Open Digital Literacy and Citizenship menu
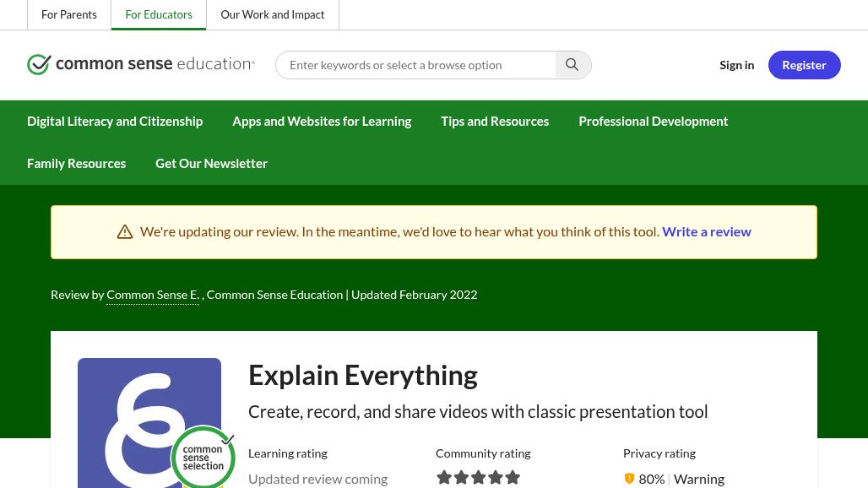 click(x=115, y=121)
